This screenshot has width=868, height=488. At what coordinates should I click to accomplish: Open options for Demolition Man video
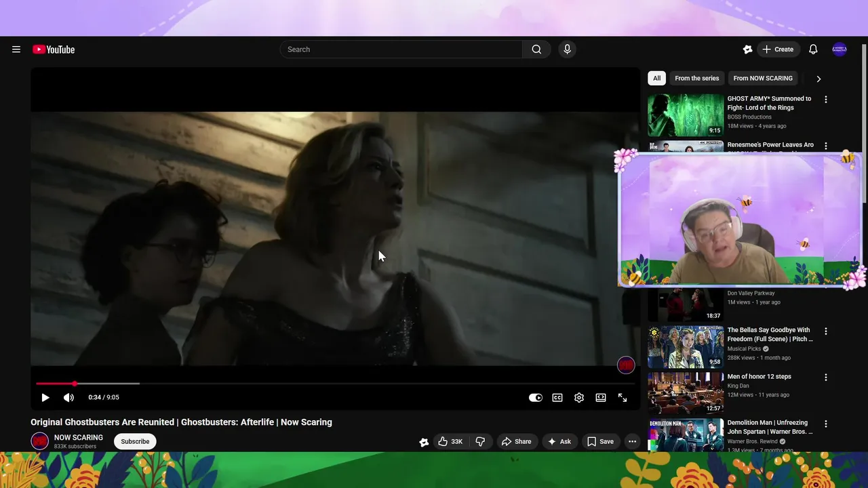[825, 424]
